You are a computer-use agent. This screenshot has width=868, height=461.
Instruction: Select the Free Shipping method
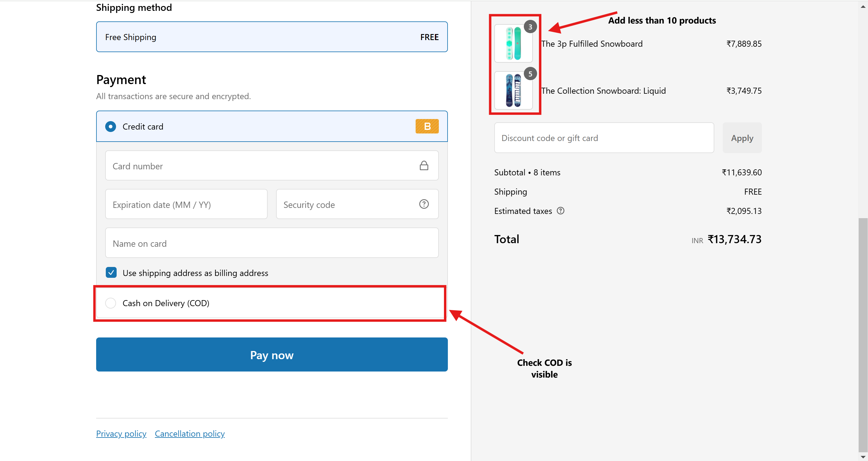[272, 37]
